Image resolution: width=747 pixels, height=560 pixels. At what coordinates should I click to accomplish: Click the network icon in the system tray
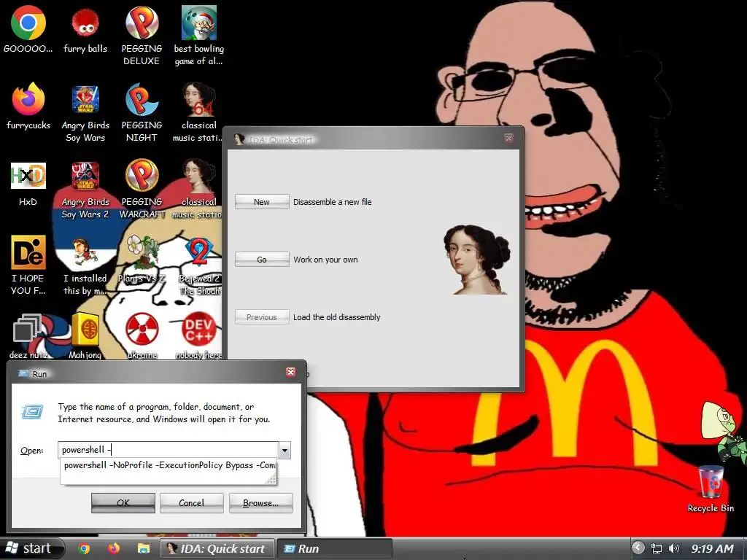pos(657,548)
